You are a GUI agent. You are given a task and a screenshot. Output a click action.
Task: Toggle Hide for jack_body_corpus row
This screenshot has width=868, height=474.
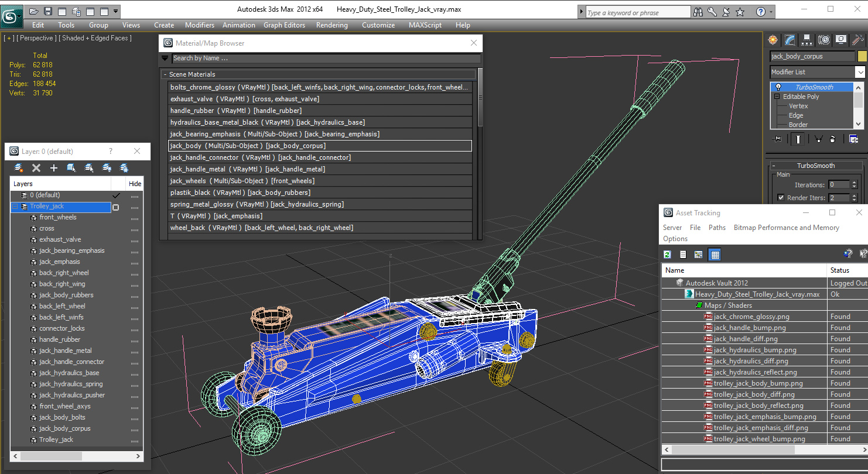click(135, 429)
